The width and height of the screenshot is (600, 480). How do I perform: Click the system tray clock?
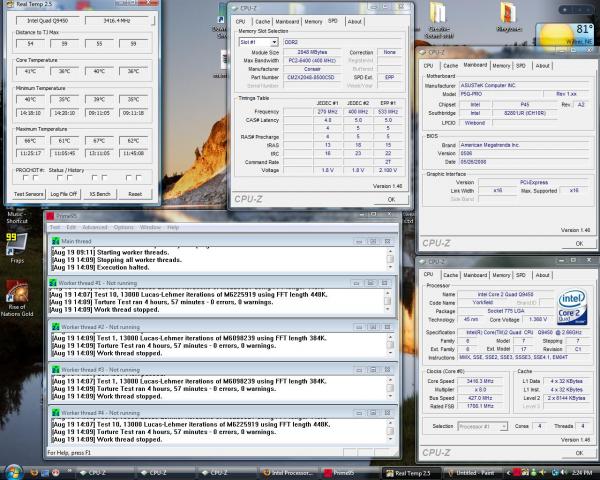tap(584, 473)
